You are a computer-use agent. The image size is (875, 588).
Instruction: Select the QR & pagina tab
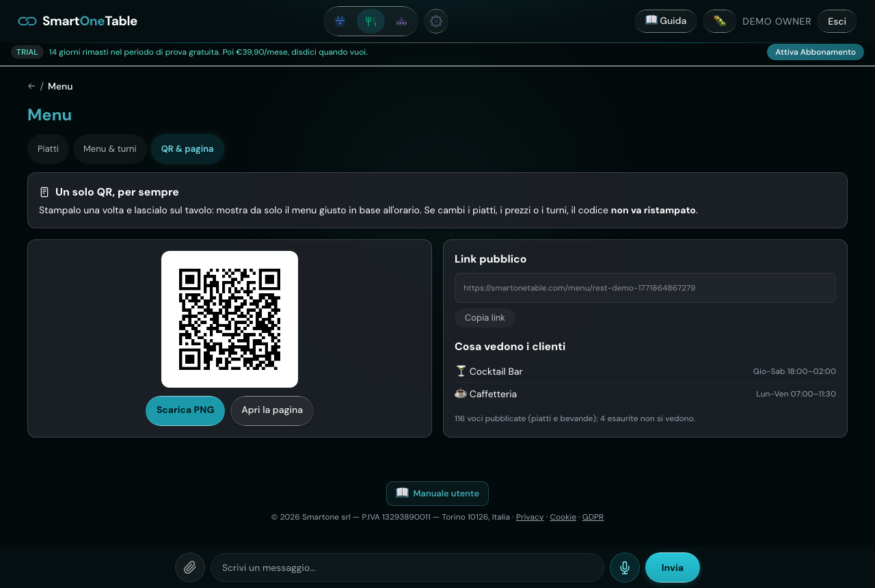(187, 149)
